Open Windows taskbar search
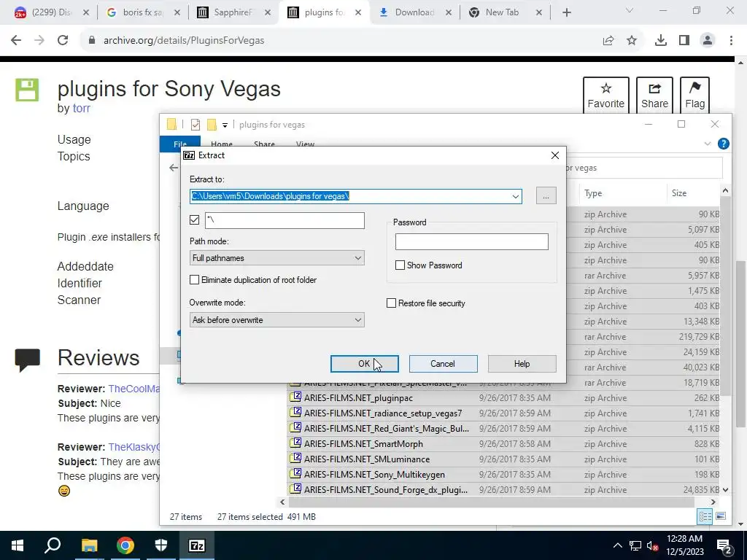The height and width of the screenshot is (560, 747). click(x=53, y=545)
